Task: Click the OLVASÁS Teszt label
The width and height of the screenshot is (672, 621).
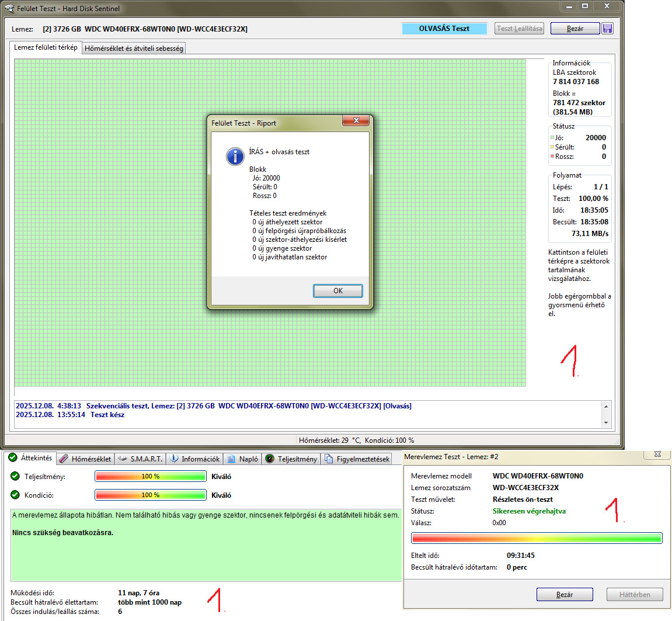Action: click(x=444, y=28)
